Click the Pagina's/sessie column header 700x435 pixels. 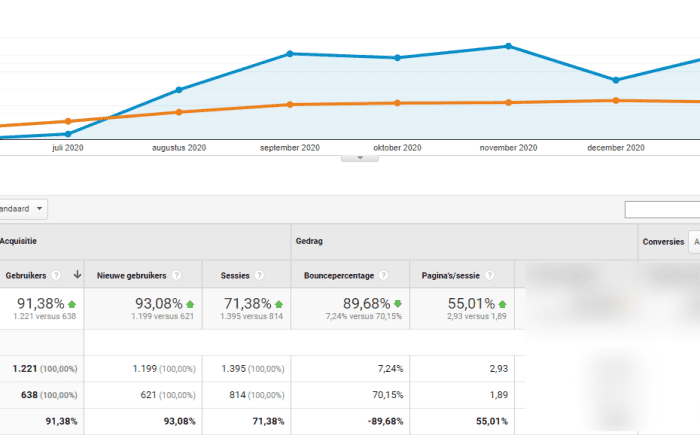coord(444,276)
